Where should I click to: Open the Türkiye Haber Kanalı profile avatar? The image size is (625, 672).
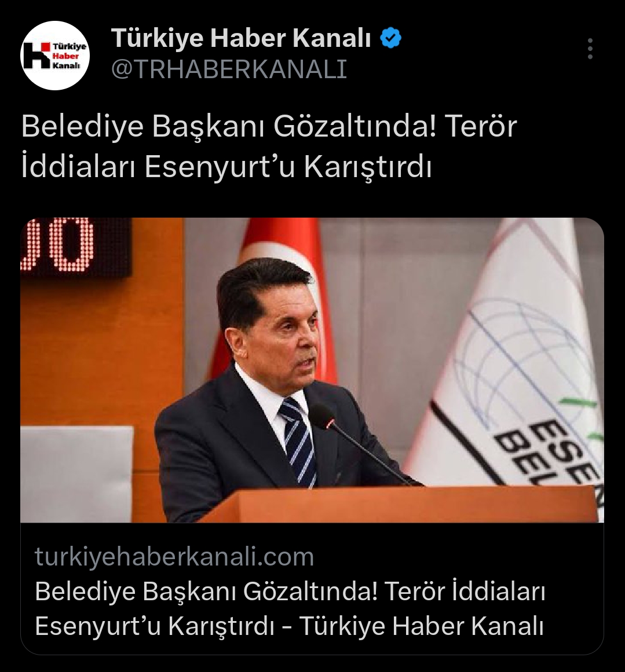[x=55, y=56]
